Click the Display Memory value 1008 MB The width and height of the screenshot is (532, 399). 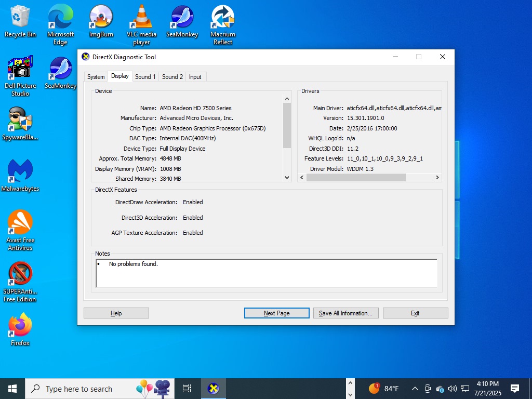[x=170, y=169]
